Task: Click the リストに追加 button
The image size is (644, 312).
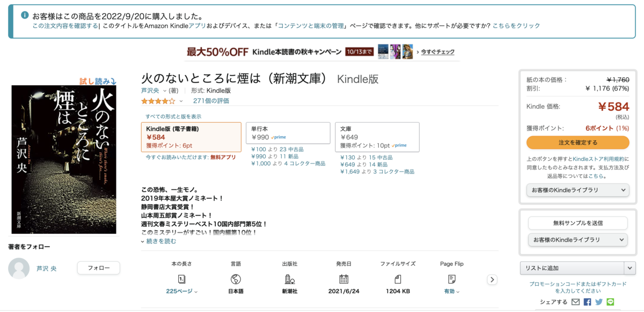Action: (x=572, y=268)
